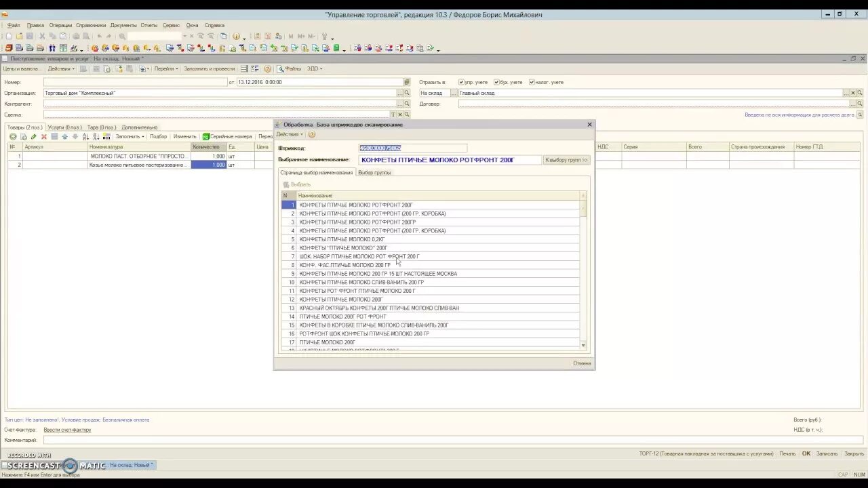The width and height of the screenshot is (868, 488).
Task: Click Серийные номера button
Action: coord(227,137)
